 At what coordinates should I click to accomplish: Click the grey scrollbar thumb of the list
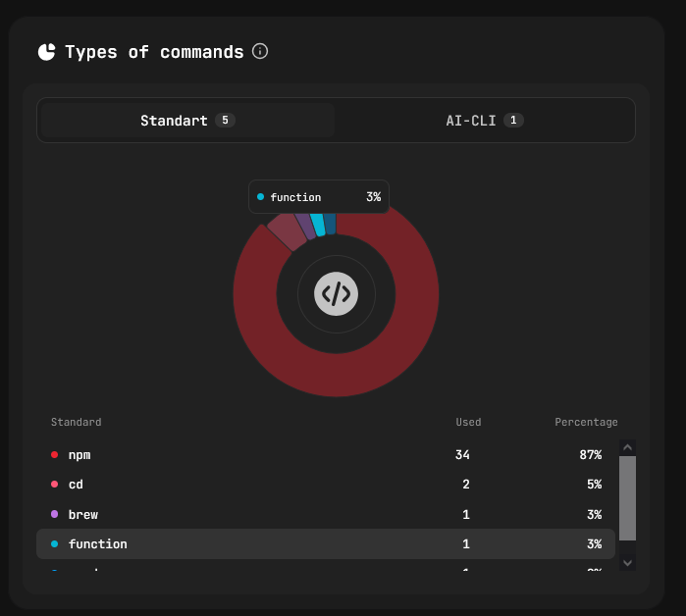628,497
